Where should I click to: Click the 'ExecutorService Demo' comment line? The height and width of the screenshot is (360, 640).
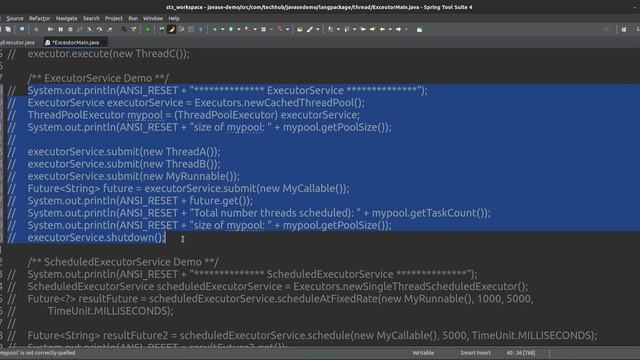98,78
